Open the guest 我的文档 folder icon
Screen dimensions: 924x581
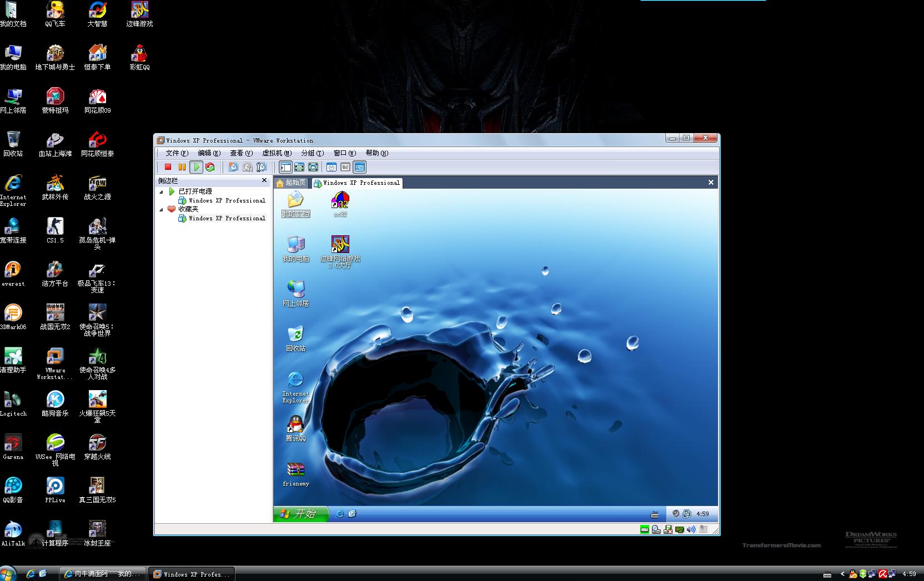[x=295, y=204]
